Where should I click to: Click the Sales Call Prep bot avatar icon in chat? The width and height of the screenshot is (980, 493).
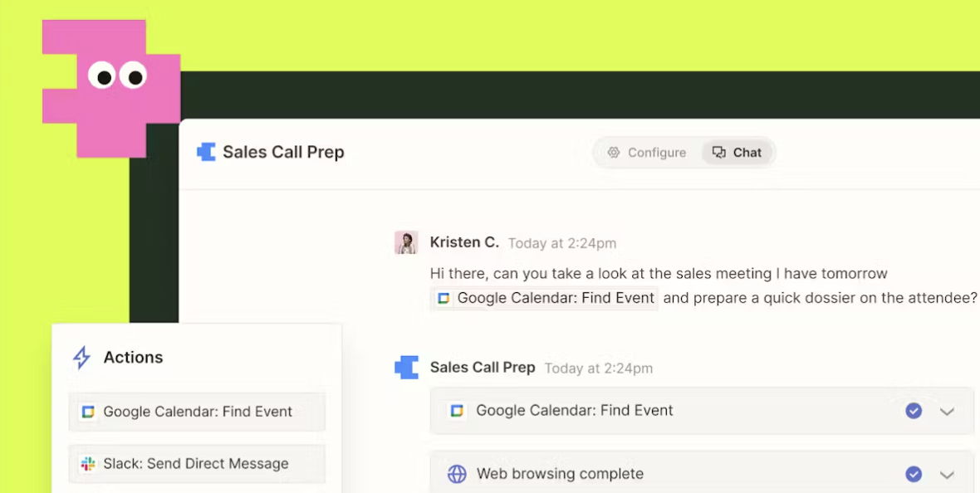[406, 368]
